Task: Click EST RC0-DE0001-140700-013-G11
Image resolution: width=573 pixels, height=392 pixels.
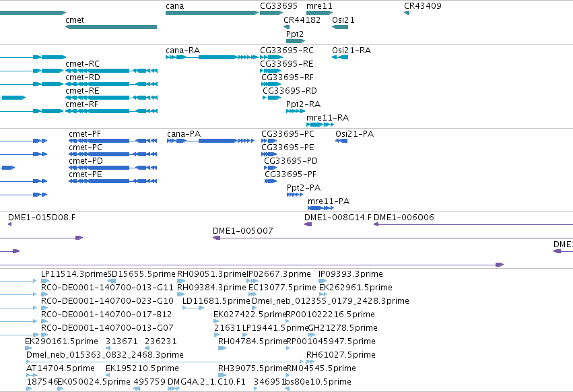Action: [45, 295]
